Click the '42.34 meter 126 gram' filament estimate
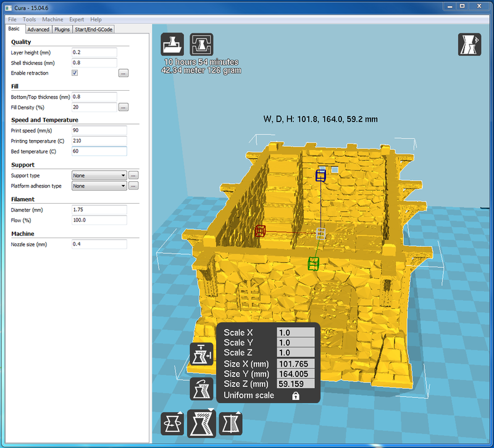The image size is (494, 448). pos(201,70)
